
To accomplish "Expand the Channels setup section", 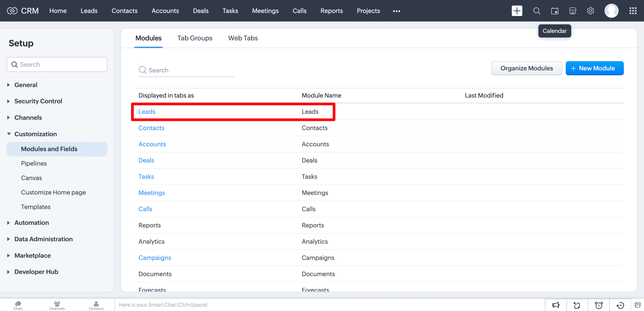I will (8, 118).
